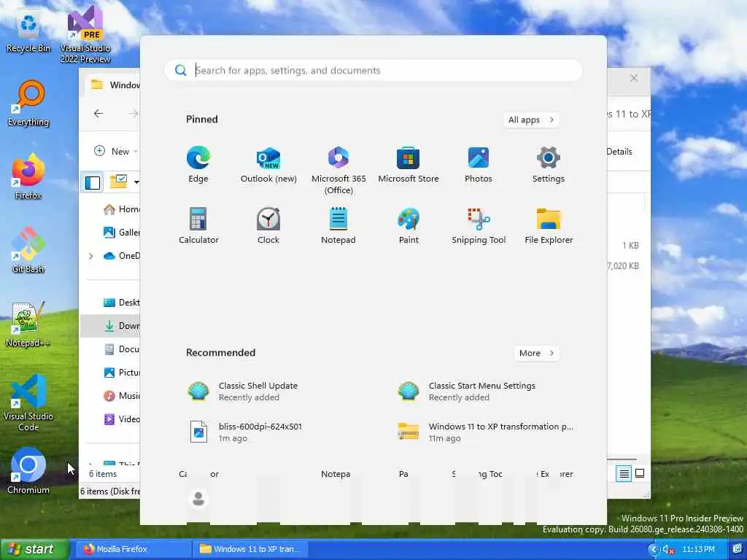The image size is (747, 560).
Task: Select Gallery in Explorer sidebar
Action: point(122,233)
